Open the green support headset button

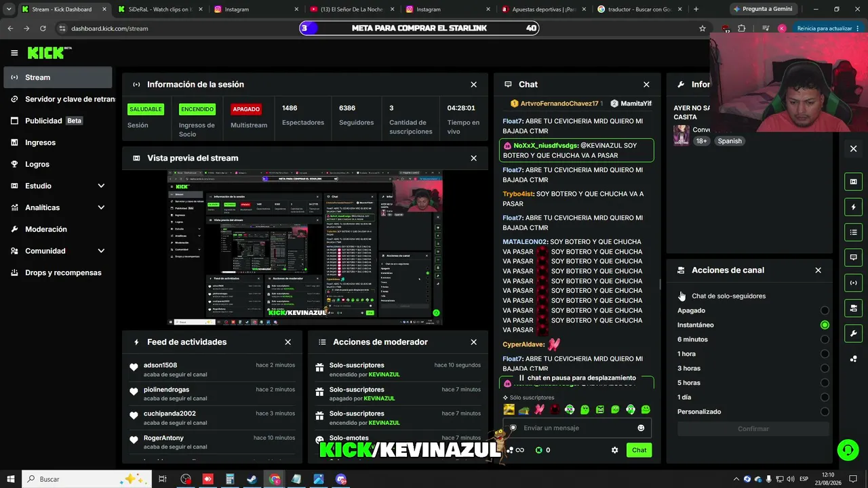[847, 450]
